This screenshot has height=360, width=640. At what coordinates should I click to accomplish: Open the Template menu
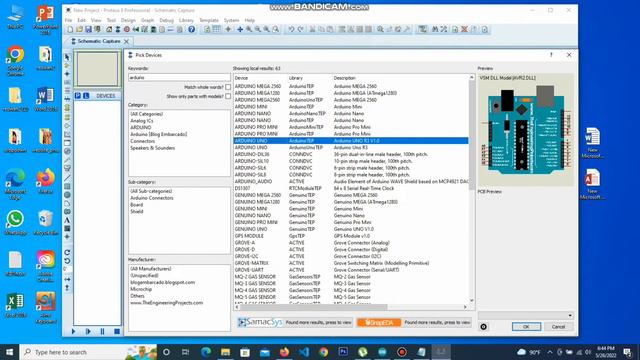(x=209, y=20)
